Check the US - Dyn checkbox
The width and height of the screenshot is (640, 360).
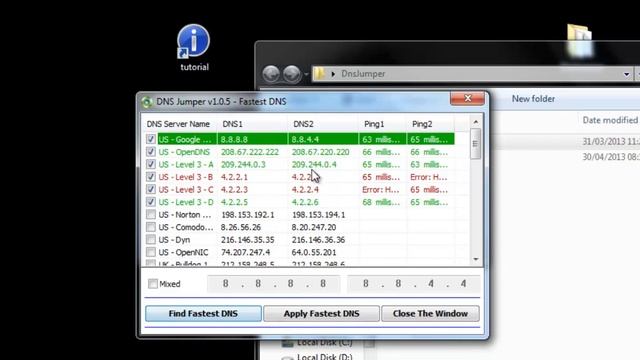(x=151, y=240)
